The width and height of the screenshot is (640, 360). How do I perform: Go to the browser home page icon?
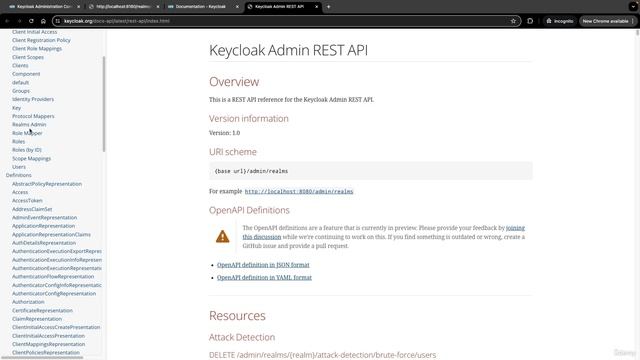[43, 21]
